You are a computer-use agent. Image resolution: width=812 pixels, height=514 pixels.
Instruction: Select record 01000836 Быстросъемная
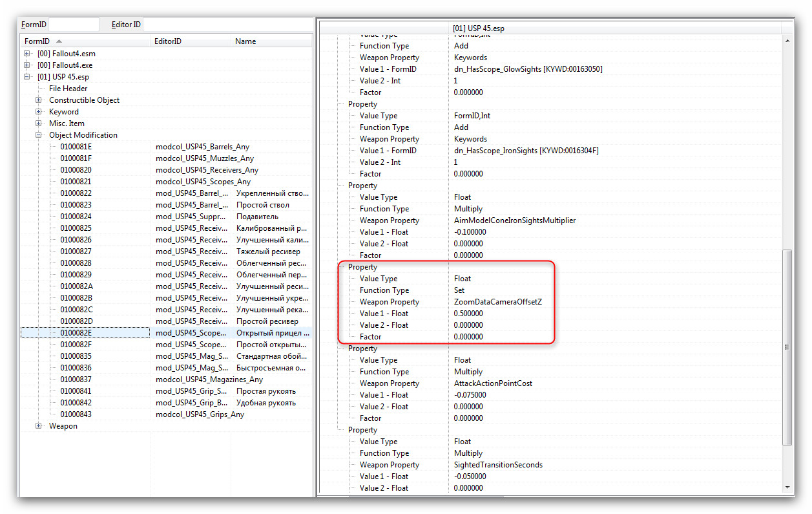tap(166, 368)
